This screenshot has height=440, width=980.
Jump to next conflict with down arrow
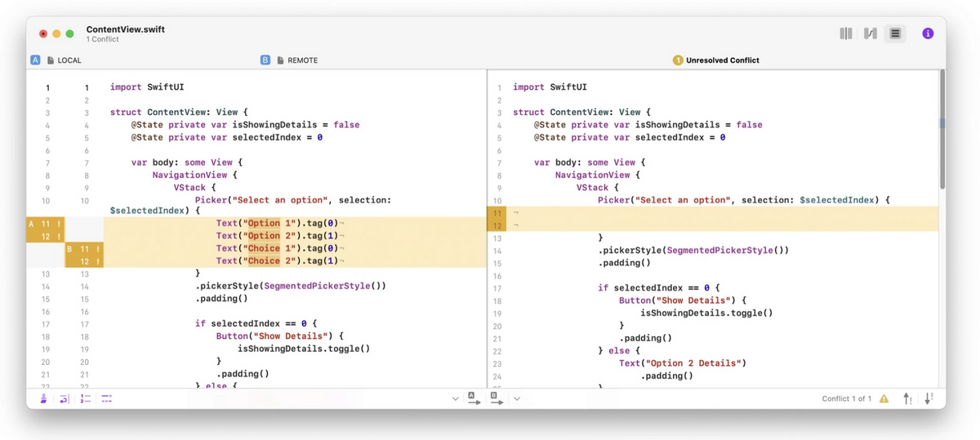click(x=929, y=398)
